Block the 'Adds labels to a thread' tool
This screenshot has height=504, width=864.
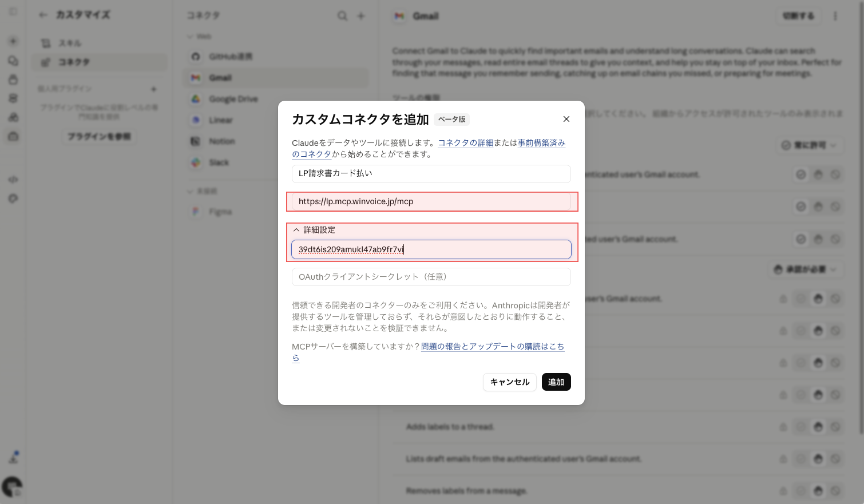(x=835, y=427)
